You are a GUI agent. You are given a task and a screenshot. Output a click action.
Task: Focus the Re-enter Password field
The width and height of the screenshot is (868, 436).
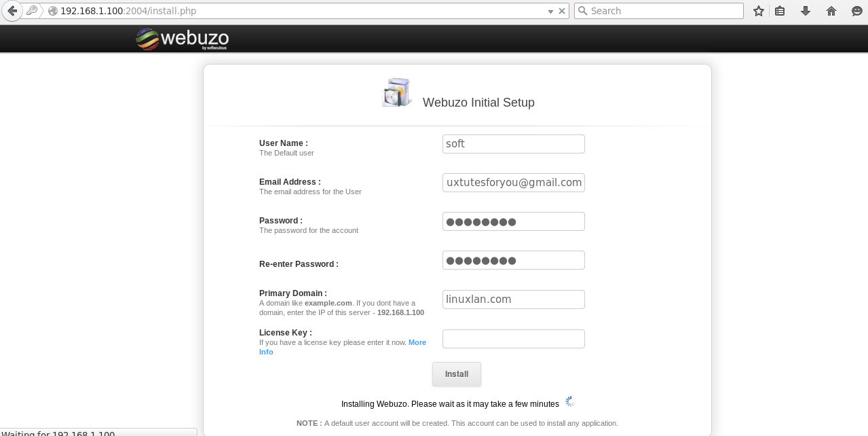coord(514,260)
